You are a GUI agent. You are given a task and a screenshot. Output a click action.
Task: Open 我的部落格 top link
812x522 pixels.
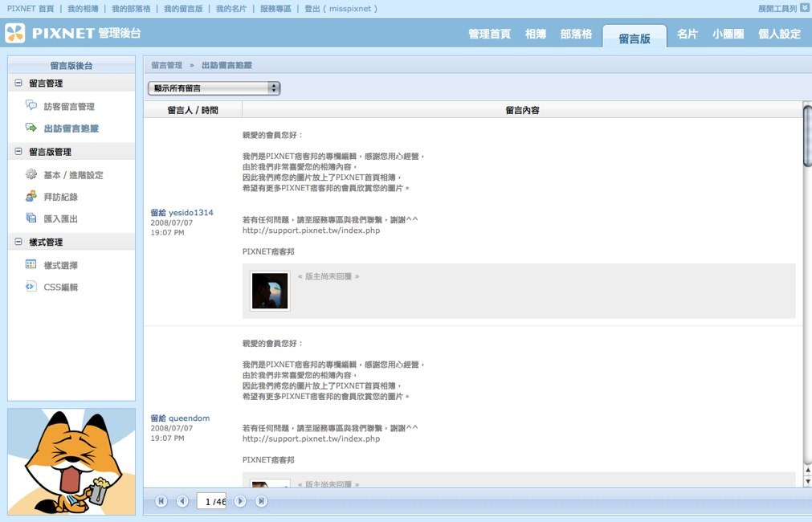(x=131, y=9)
